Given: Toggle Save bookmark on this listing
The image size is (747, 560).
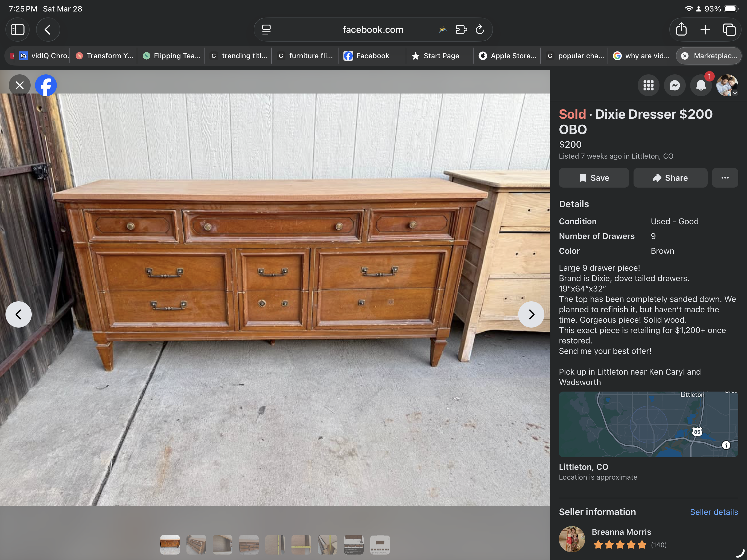Looking at the screenshot, I should point(594,178).
